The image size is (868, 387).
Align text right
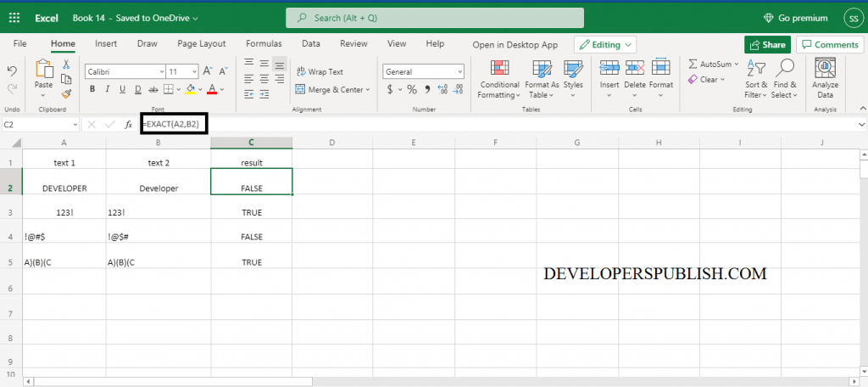(280, 79)
